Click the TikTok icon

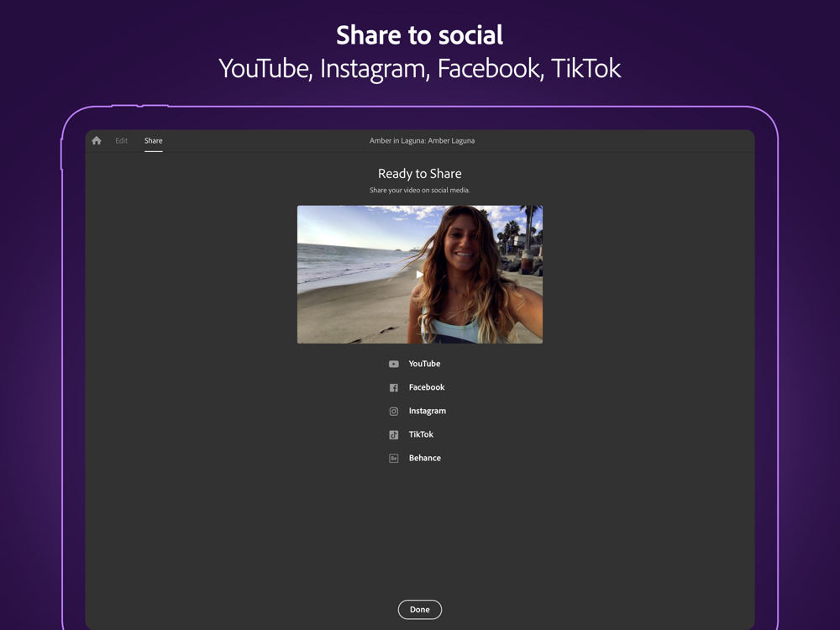[x=394, y=434]
